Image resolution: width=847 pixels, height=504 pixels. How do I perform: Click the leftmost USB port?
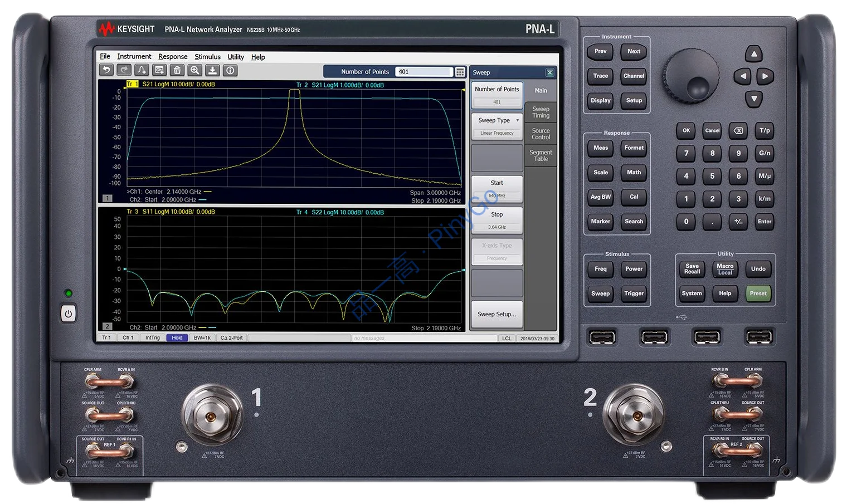(602, 337)
